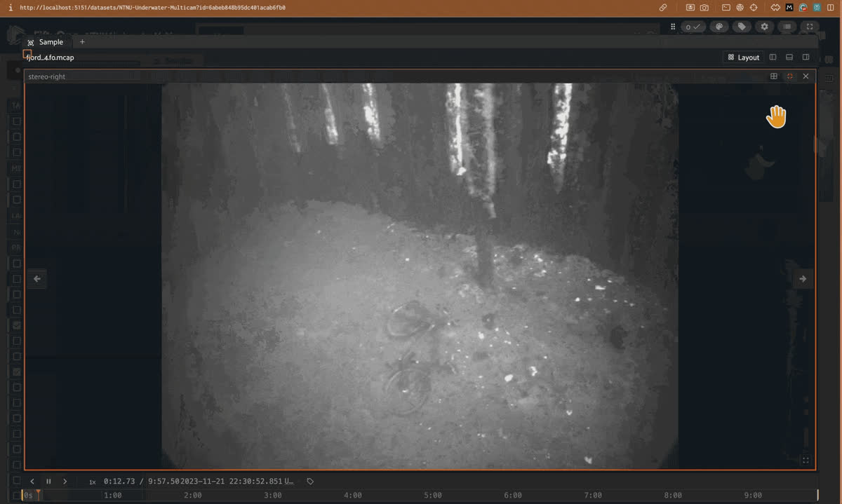Toggle the browser split view sidebar icon
Image resolution: width=842 pixels, height=504 pixels.
tap(831, 7)
